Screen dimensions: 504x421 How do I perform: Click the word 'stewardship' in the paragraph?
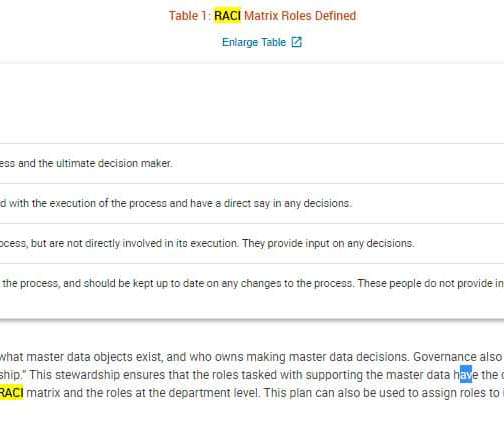pyautogui.click(x=85, y=375)
